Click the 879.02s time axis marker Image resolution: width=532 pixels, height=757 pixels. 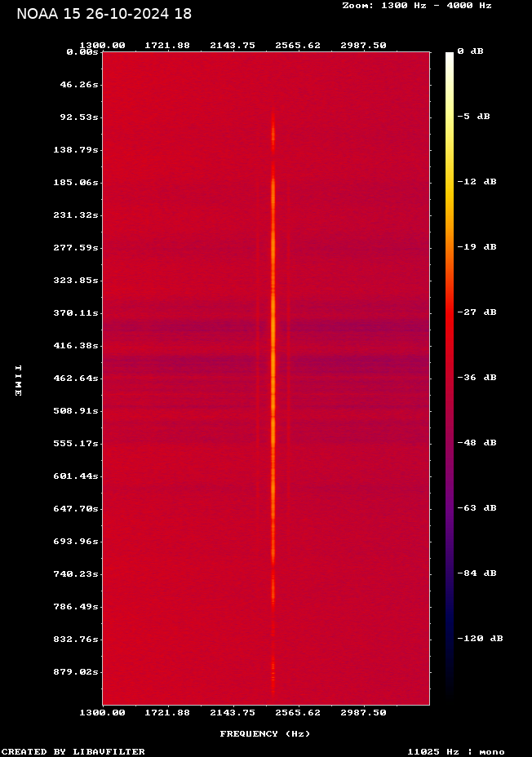tap(78, 671)
